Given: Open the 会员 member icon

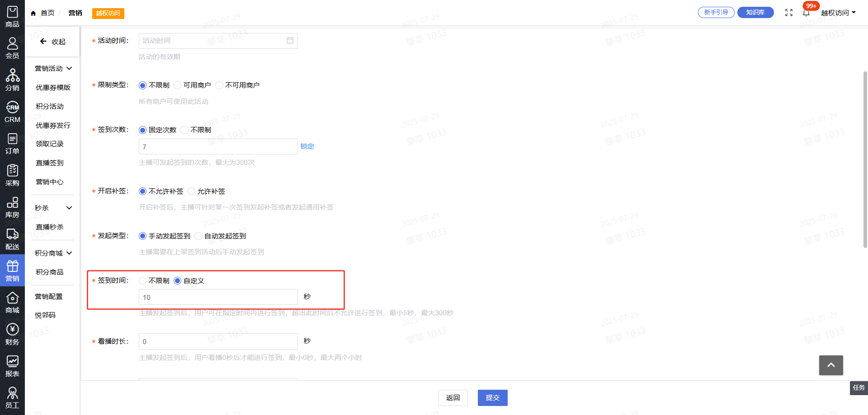Looking at the screenshot, I should 12,48.
